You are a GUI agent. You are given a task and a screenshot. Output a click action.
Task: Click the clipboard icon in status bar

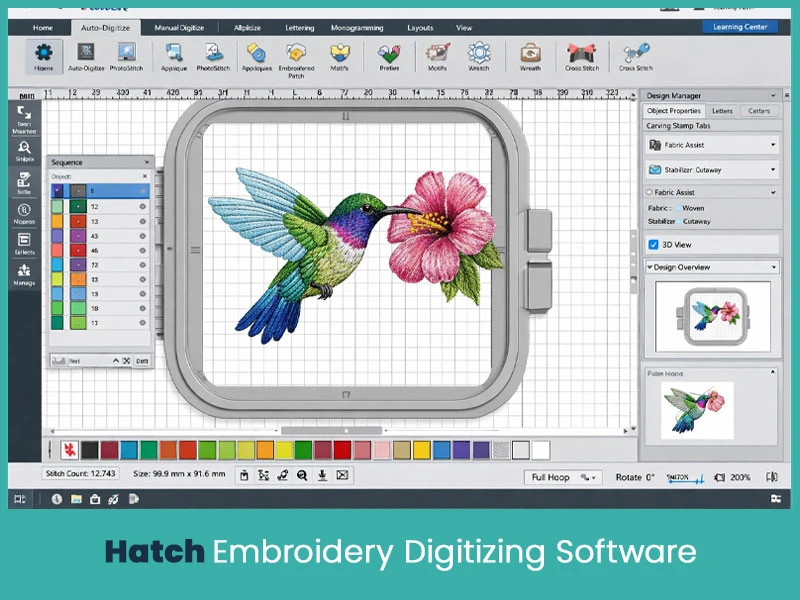[244, 476]
